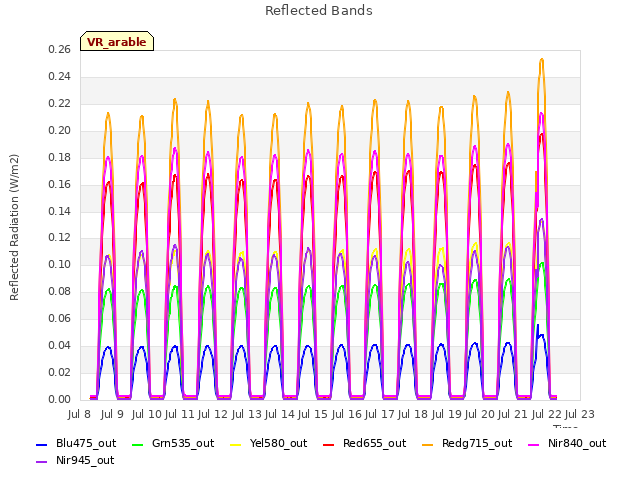640x480 pixels.
Task: Click the Jul 20 x-axis date label
Action: (x=480, y=414)
